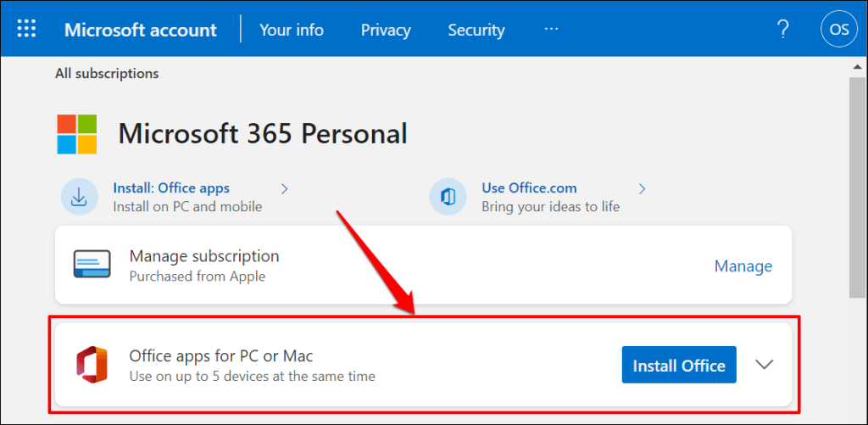Switch to the Security tab

[476, 30]
